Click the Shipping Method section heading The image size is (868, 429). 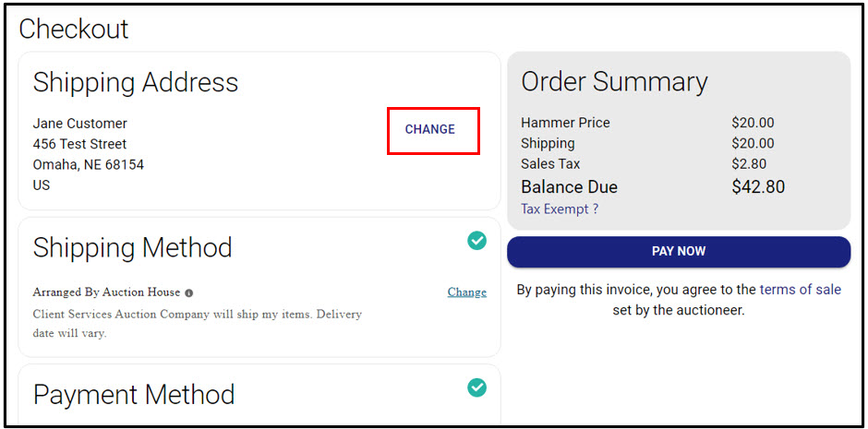(x=132, y=247)
